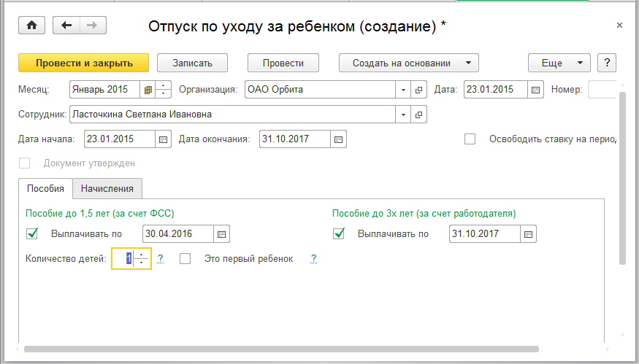Open calendar for Дата окончания
This screenshot has width=639, height=364.
pos(338,139)
